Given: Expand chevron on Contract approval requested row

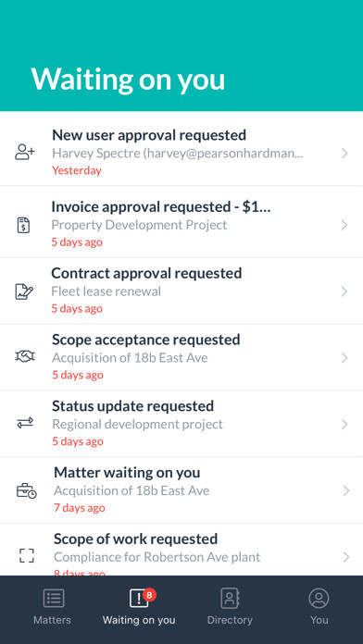Looking at the screenshot, I should point(344,291).
